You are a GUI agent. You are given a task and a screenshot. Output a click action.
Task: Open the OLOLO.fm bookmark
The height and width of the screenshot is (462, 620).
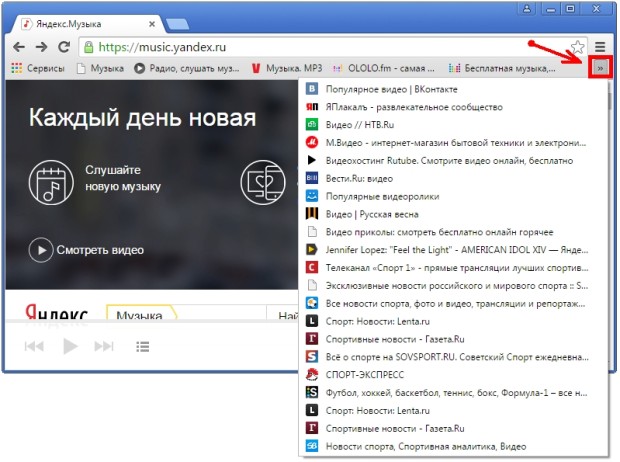(x=384, y=68)
